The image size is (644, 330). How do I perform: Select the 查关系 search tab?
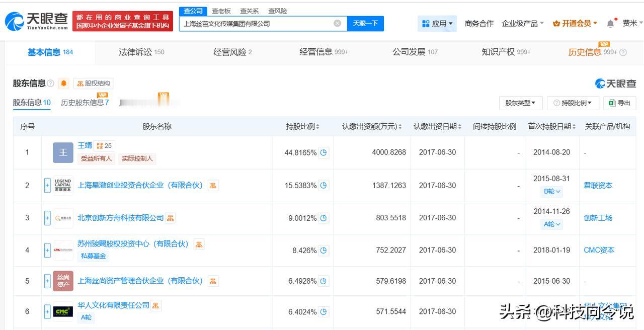pos(250,11)
